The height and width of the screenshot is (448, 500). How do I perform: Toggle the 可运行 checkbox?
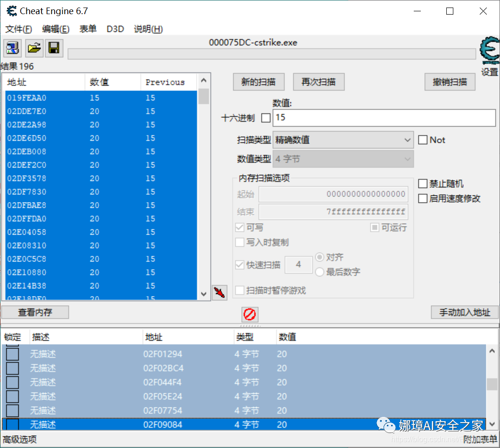[x=375, y=228]
